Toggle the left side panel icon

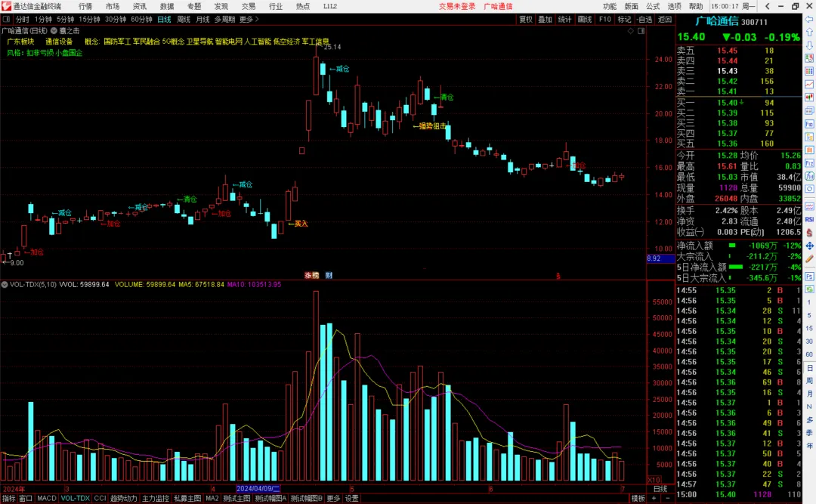(x=6, y=19)
